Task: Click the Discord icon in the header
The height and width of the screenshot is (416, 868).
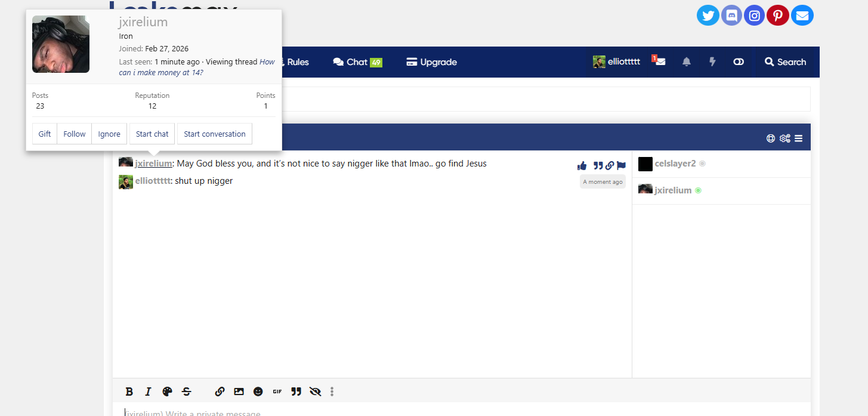Action: pyautogui.click(x=731, y=16)
